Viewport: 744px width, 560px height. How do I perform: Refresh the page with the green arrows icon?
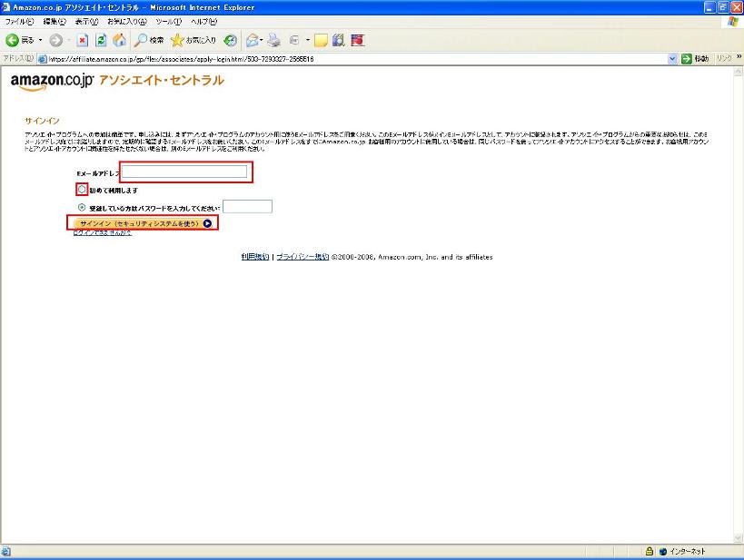101,40
